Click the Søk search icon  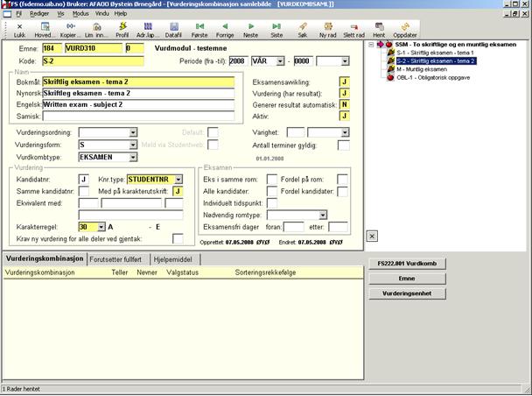click(303, 29)
